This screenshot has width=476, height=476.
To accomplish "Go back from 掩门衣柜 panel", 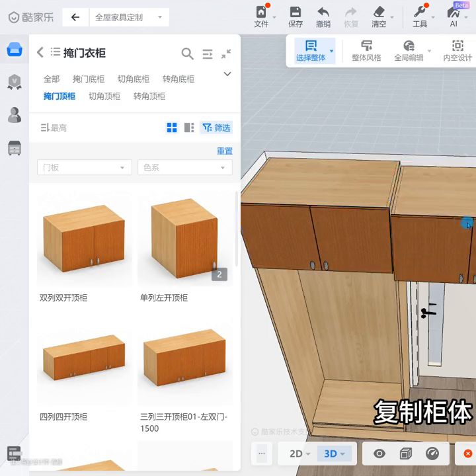I will coord(40,52).
